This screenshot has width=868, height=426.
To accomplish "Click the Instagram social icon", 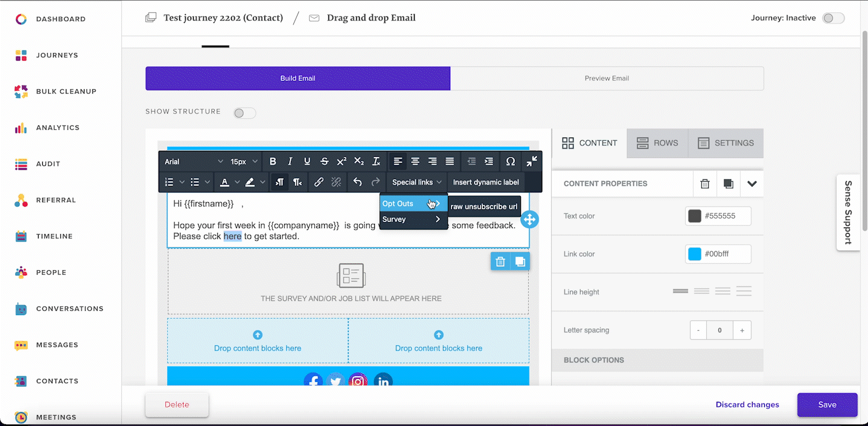I will [x=358, y=381].
